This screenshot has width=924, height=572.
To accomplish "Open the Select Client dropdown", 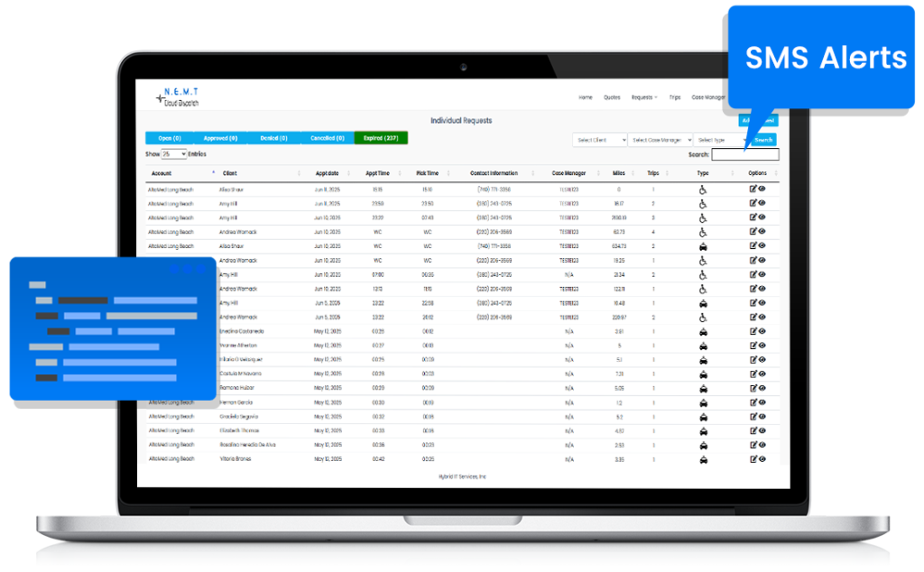I will pyautogui.click(x=598, y=140).
